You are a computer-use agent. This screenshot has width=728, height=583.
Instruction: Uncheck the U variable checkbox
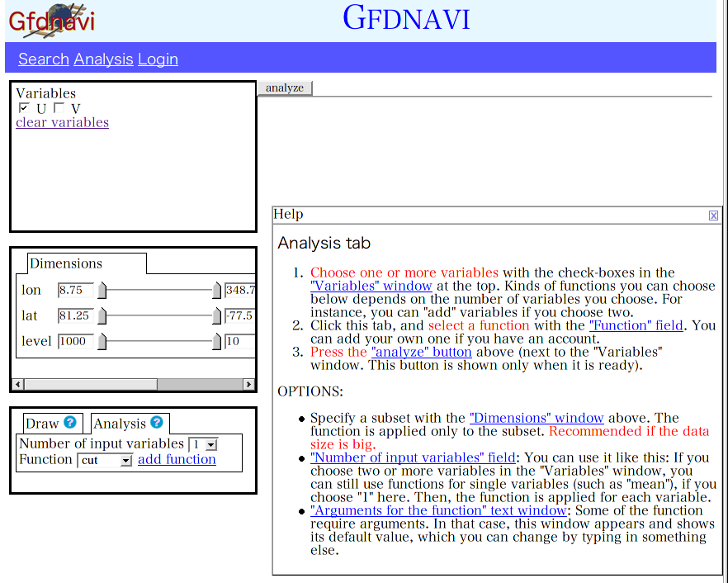tap(24, 108)
